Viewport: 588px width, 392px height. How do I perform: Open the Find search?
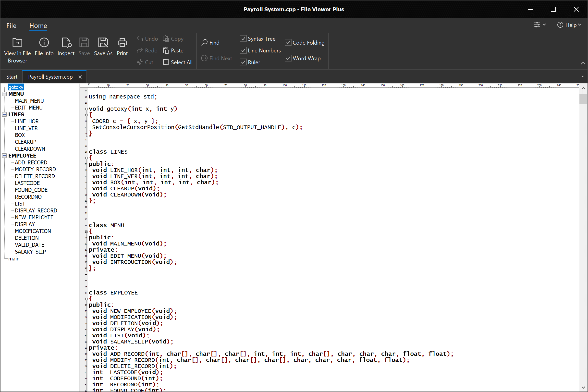point(210,42)
